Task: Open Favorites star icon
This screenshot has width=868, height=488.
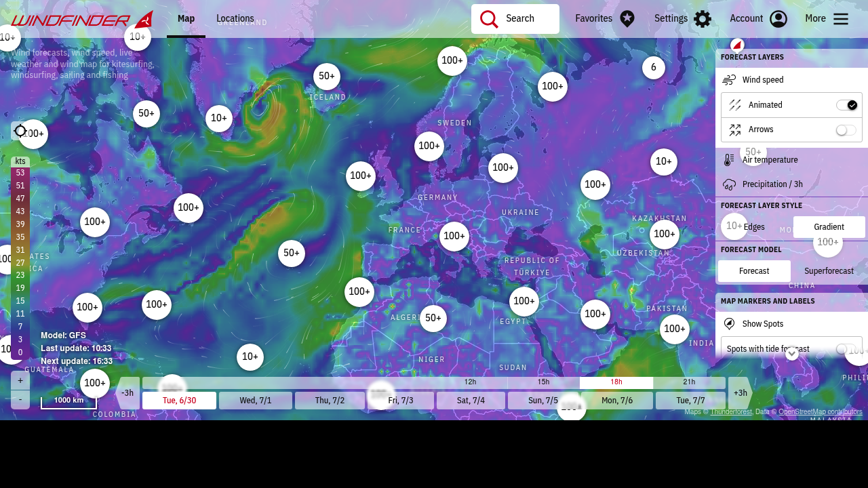Action: (627, 19)
